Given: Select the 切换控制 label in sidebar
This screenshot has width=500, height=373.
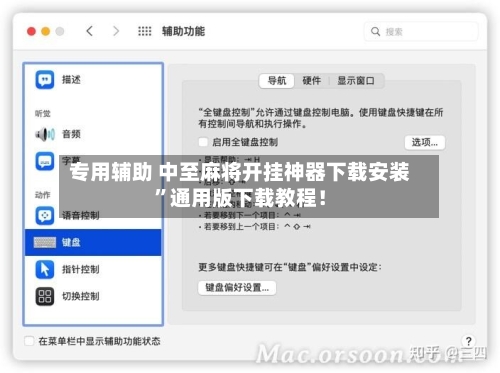Looking at the screenshot, I should pyautogui.click(x=81, y=296).
